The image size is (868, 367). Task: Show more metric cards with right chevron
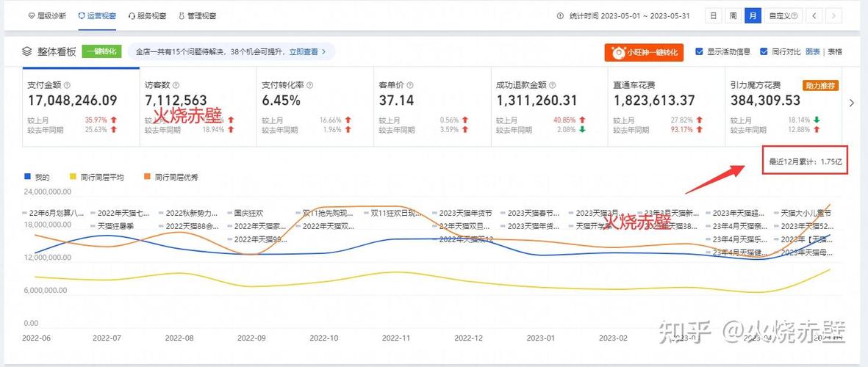tap(853, 103)
